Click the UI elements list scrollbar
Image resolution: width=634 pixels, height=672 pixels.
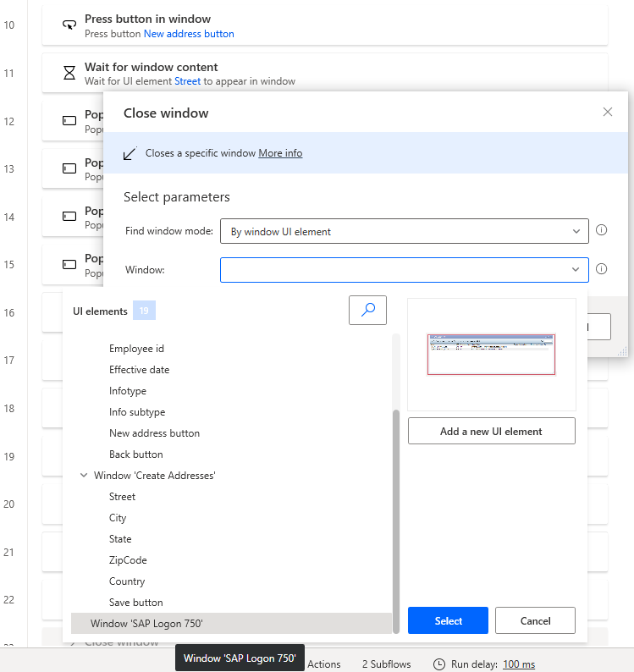coord(396,521)
